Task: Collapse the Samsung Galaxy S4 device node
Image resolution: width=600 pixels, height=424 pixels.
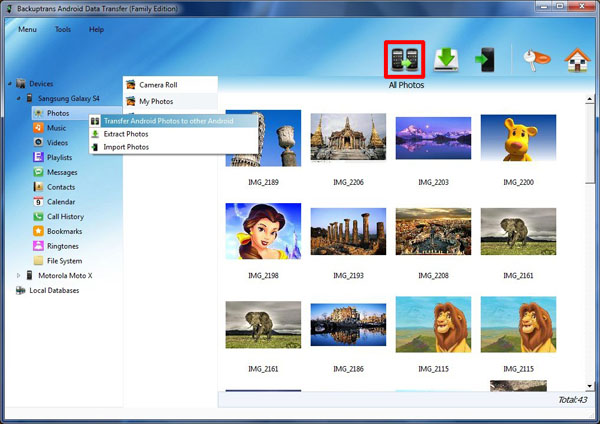Action: pos(18,99)
